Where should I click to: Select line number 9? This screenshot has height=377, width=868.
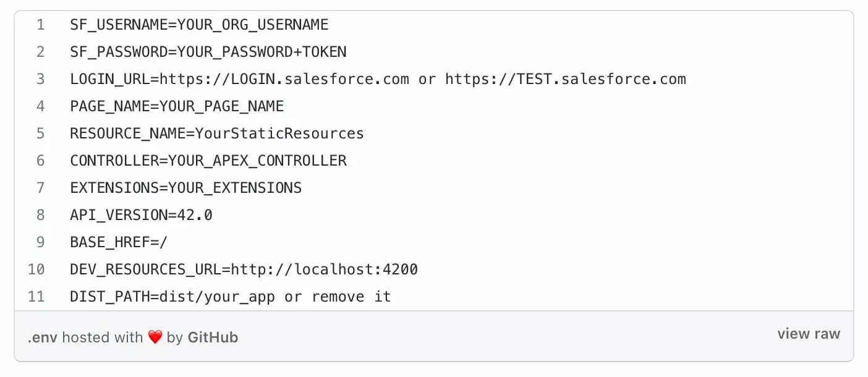coord(40,242)
